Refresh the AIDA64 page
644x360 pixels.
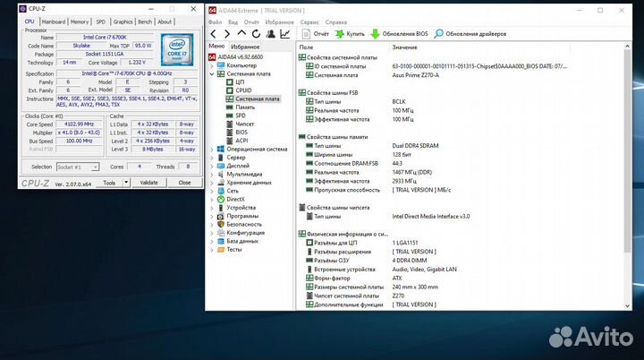[x=256, y=34]
